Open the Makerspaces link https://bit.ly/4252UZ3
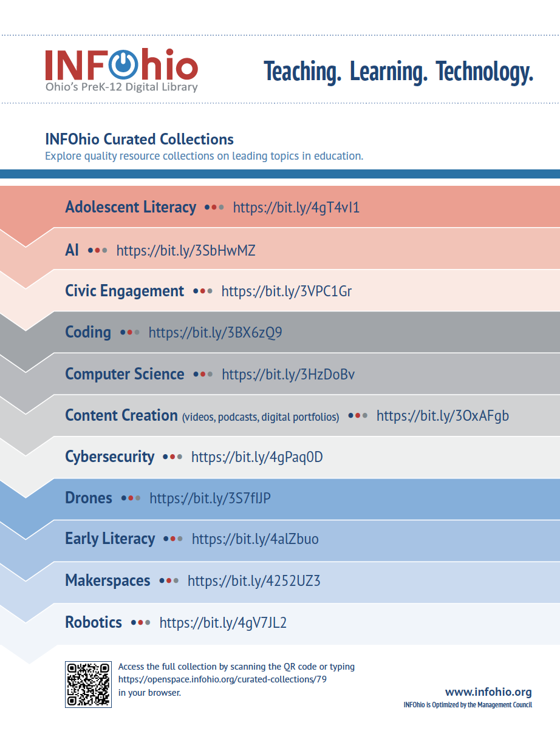This screenshot has height=731, width=560. coord(254,581)
